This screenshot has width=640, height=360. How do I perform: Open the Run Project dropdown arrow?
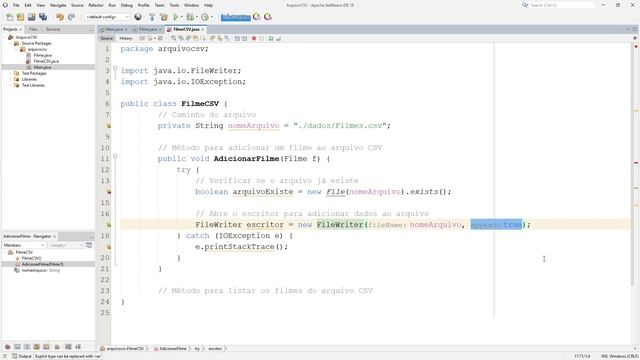(182, 17)
